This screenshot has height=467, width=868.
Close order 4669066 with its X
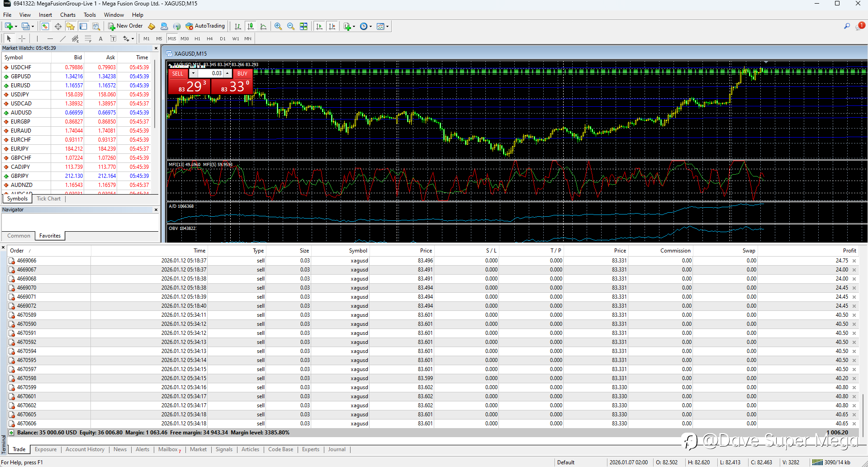tap(854, 261)
